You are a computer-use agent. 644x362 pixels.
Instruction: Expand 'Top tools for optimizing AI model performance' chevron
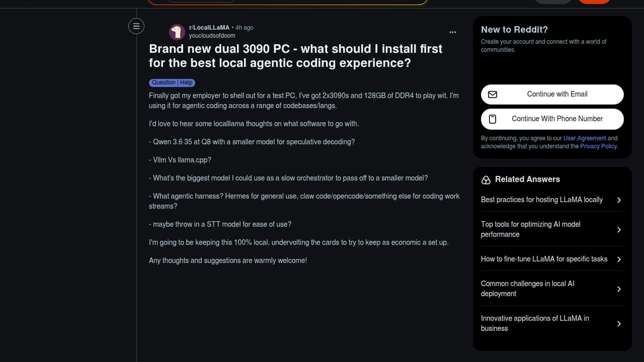(619, 230)
